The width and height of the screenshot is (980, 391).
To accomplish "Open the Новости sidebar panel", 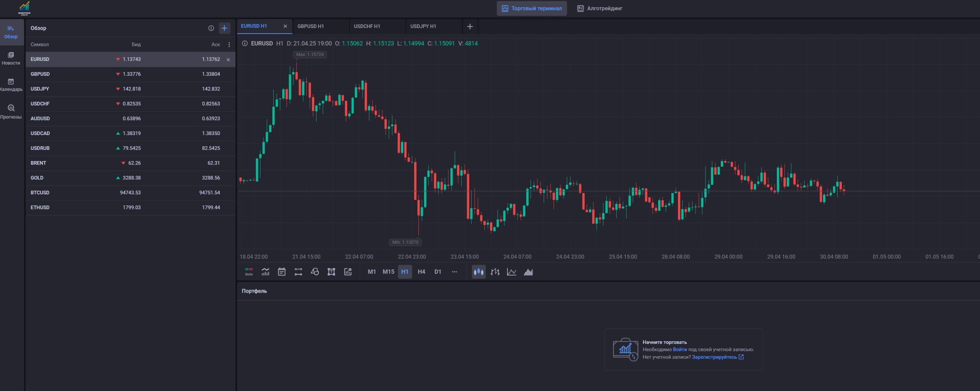I will (x=11, y=59).
